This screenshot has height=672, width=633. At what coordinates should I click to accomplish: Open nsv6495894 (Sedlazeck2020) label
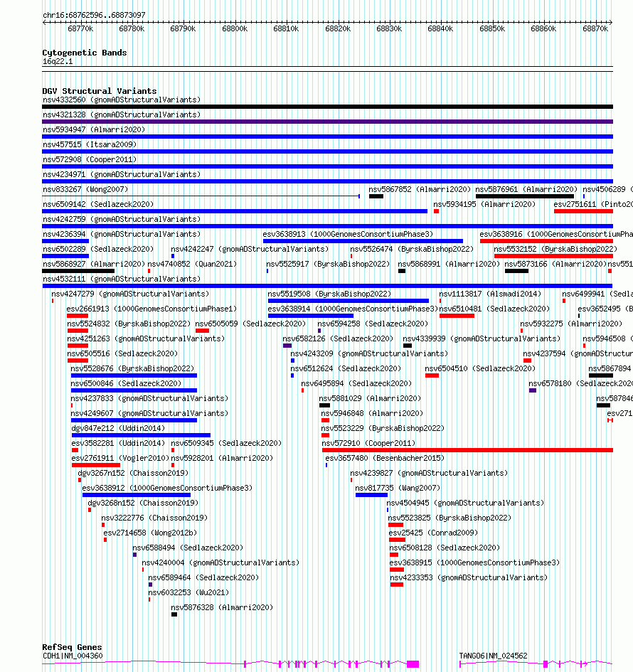click(x=356, y=384)
